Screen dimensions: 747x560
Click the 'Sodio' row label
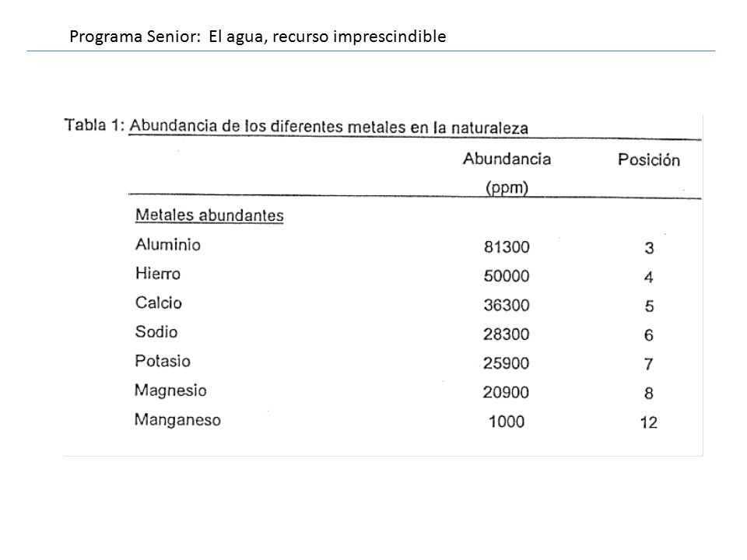point(156,331)
